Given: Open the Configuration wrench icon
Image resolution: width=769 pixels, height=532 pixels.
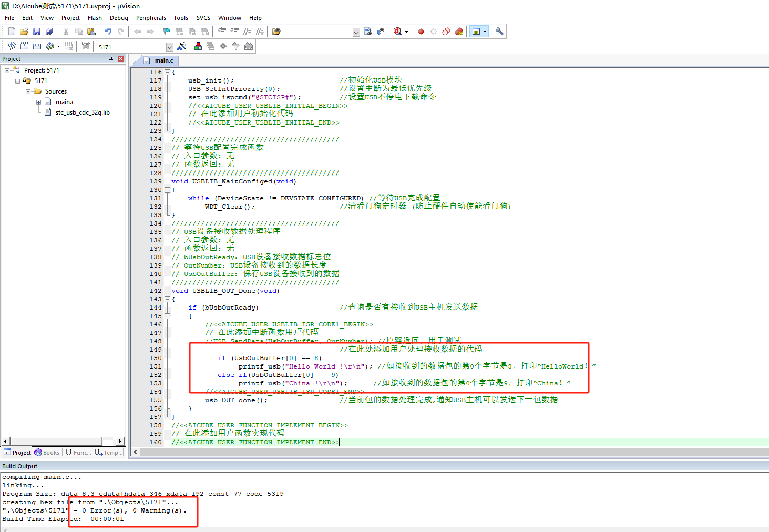Looking at the screenshot, I should [x=499, y=32].
